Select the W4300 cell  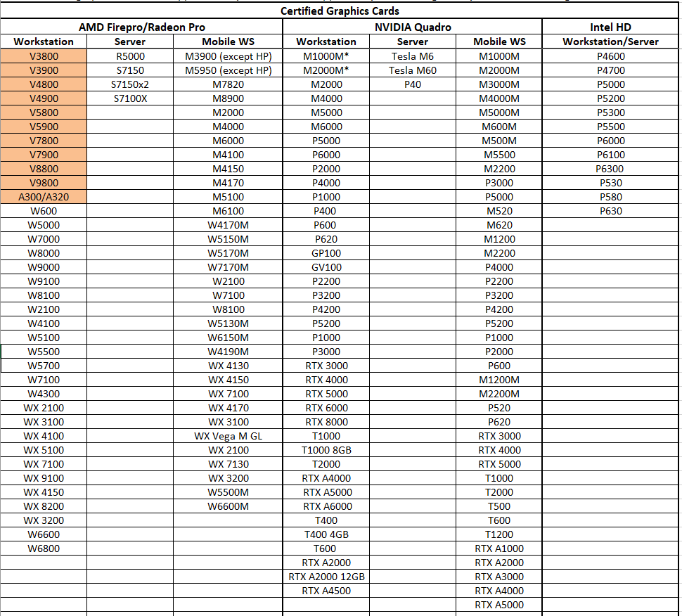(44, 394)
